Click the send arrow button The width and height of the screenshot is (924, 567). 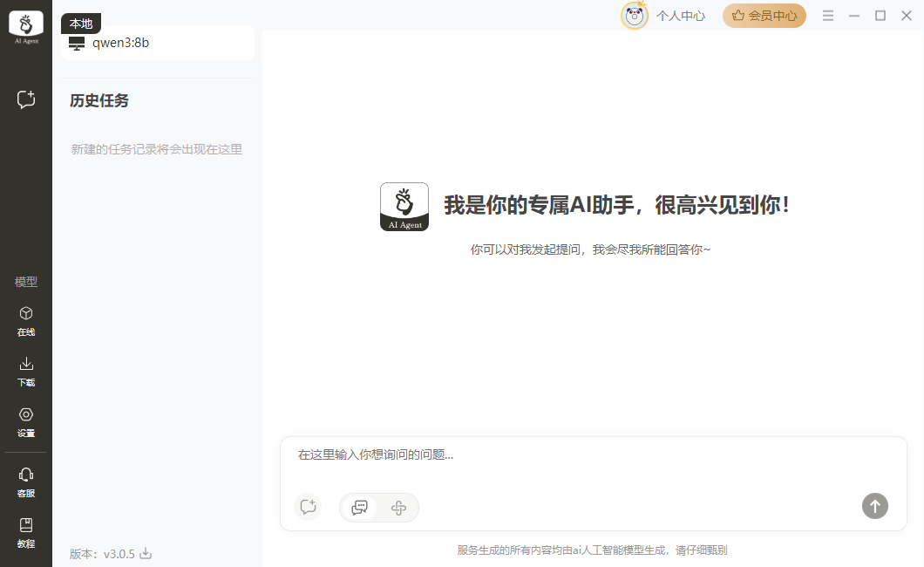[874, 505]
